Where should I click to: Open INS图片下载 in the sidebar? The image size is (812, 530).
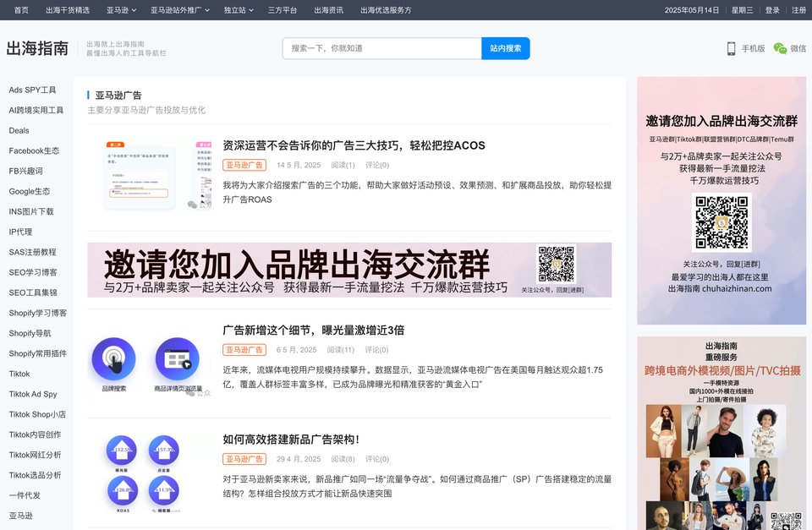coord(31,211)
